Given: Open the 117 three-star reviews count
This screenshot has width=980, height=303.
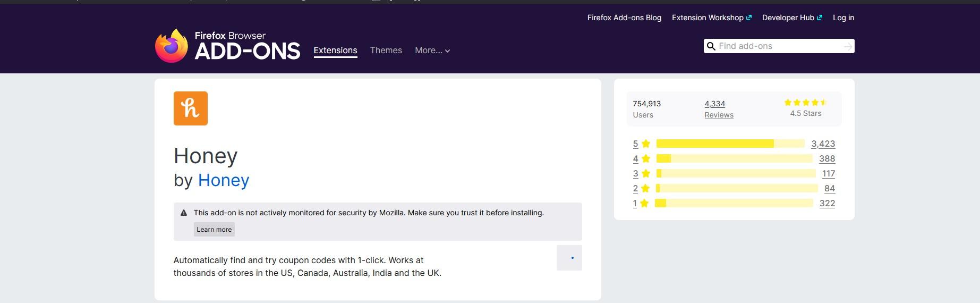Looking at the screenshot, I should tap(828, 173).
